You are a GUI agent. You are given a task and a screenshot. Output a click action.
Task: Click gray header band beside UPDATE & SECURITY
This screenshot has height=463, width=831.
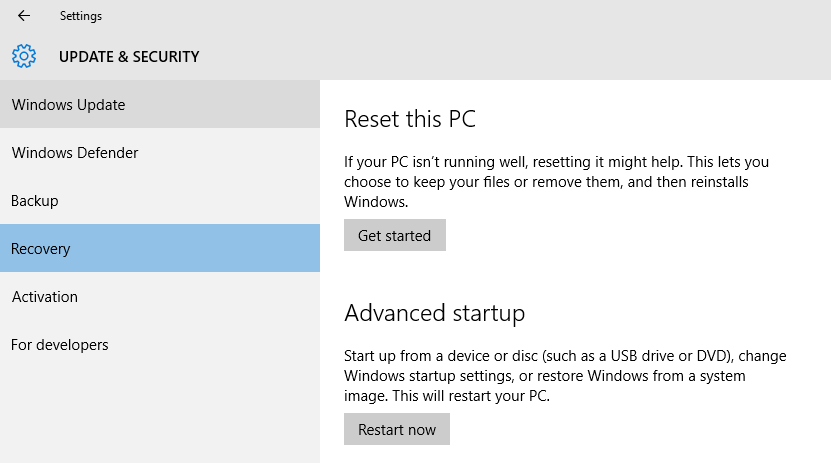(514, 56)
